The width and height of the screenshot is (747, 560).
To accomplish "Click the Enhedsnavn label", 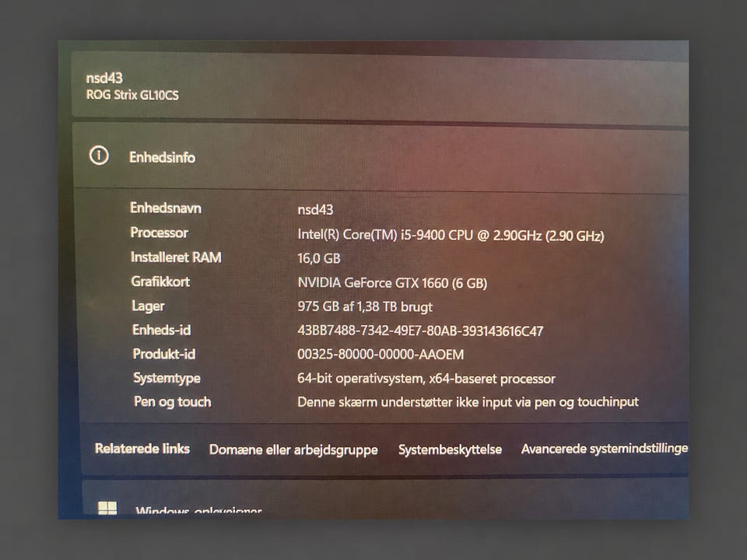I will 166,208.
